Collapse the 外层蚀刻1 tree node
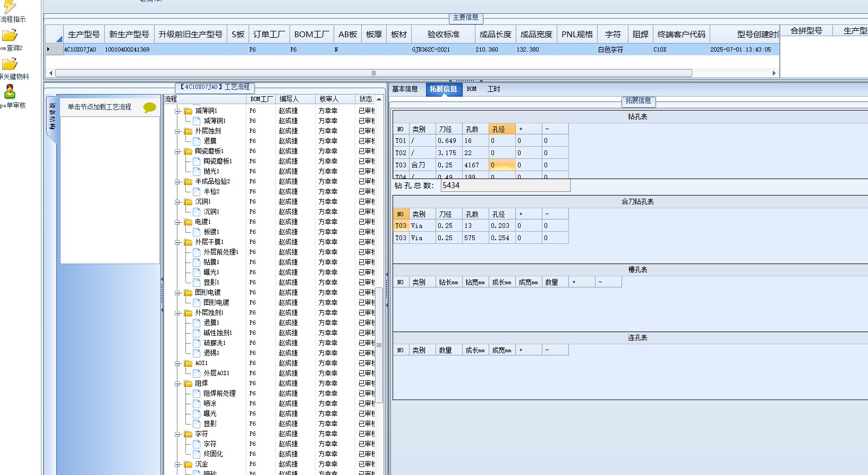 pos(177,312)
